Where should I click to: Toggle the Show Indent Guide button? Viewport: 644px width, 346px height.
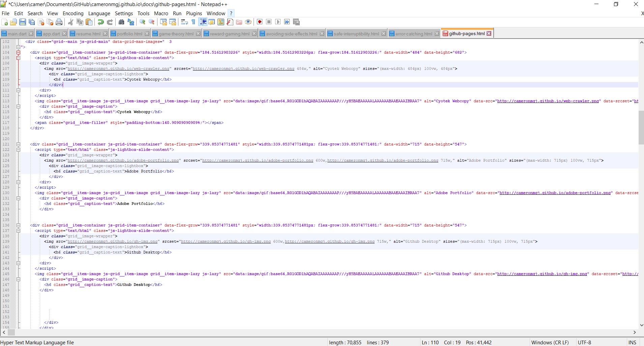click(203, 22)
